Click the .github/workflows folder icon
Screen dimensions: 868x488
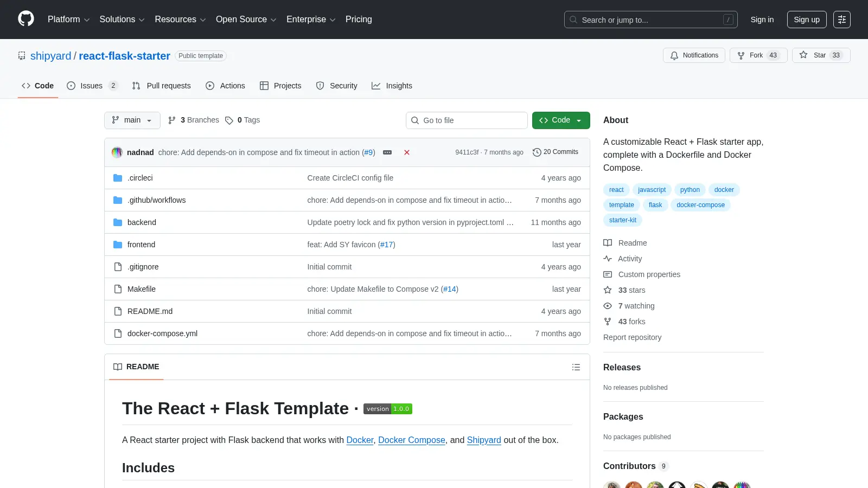click(118, 200)
